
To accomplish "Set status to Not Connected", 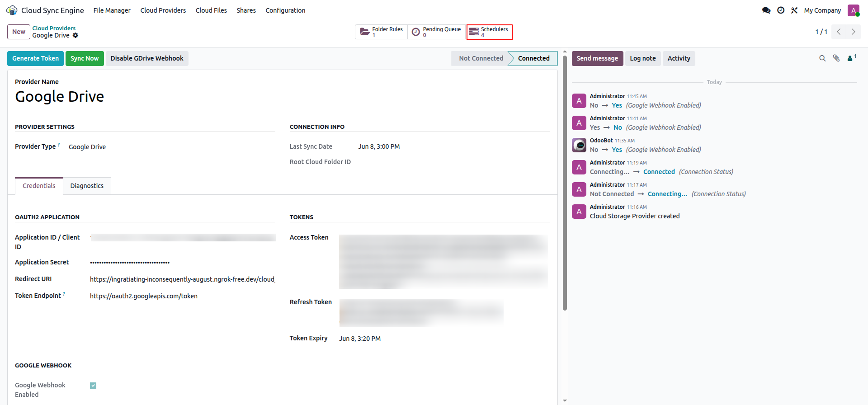I will [481, 58].
